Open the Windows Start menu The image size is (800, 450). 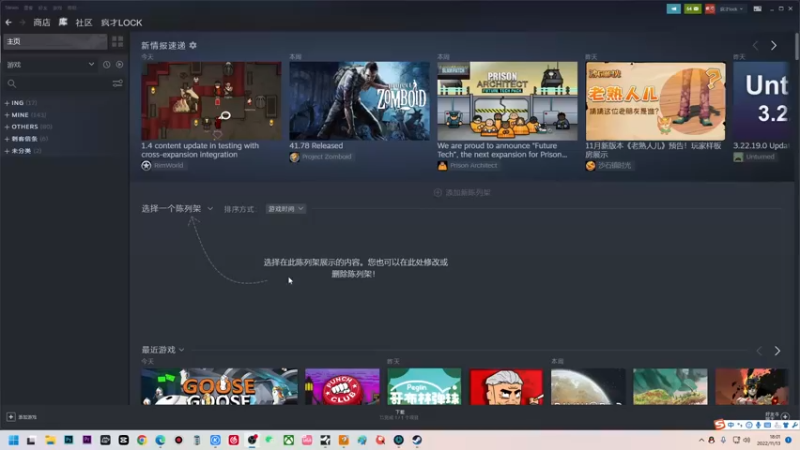coord(13,440)
